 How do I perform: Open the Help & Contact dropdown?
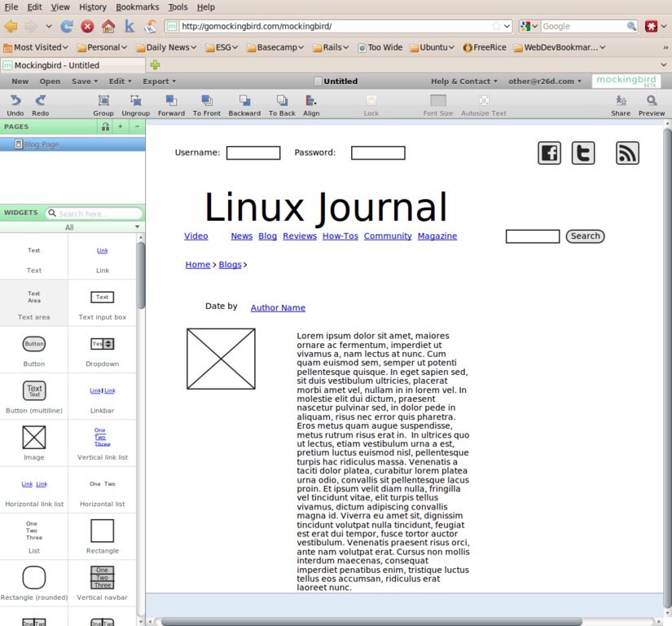pos(464,82)
